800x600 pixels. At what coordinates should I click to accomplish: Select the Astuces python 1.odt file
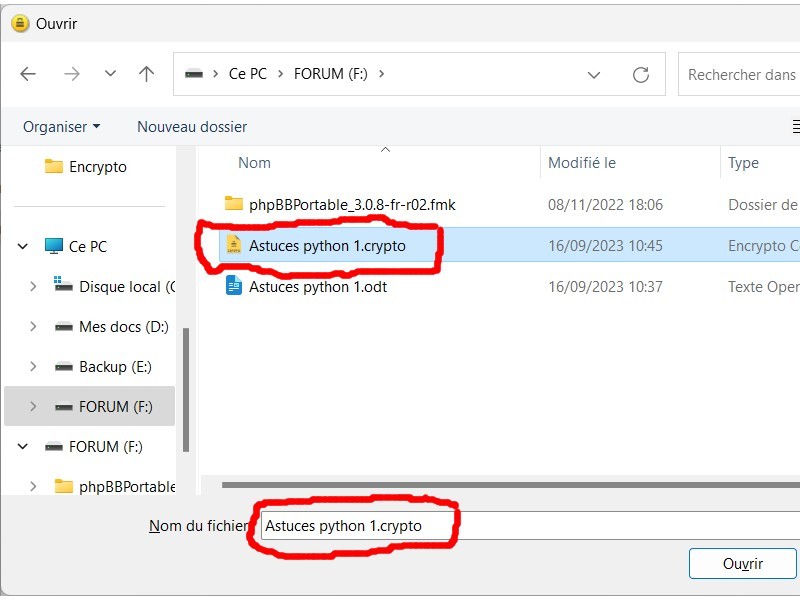coord(317,287)
